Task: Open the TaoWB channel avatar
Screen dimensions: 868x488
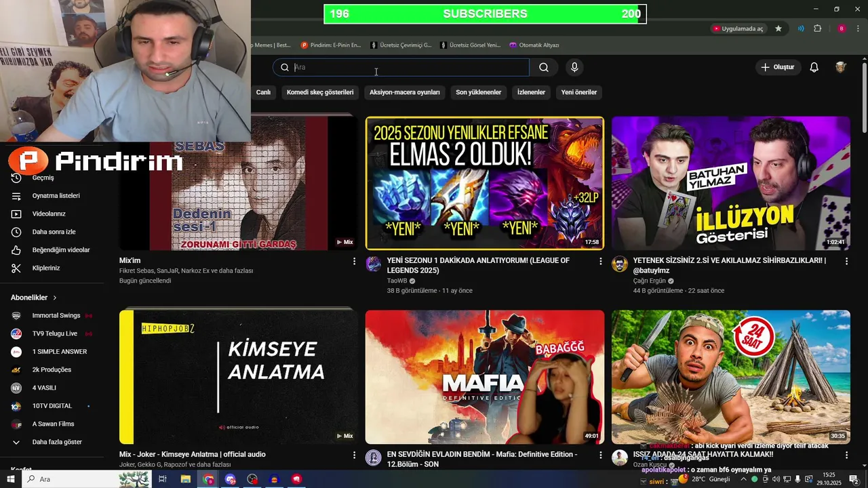Action: [x=374, y=264]
